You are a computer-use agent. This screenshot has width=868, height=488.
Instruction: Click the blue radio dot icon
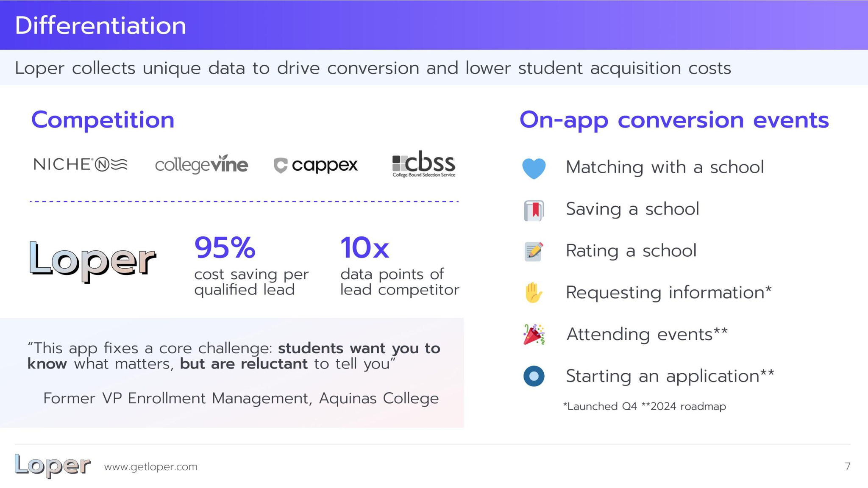tap(534, 376)
